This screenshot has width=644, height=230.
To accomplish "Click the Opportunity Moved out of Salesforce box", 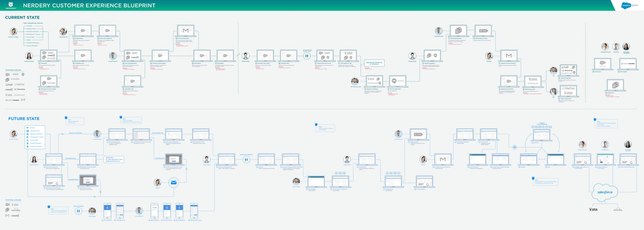I will click(x=374, y=63).
